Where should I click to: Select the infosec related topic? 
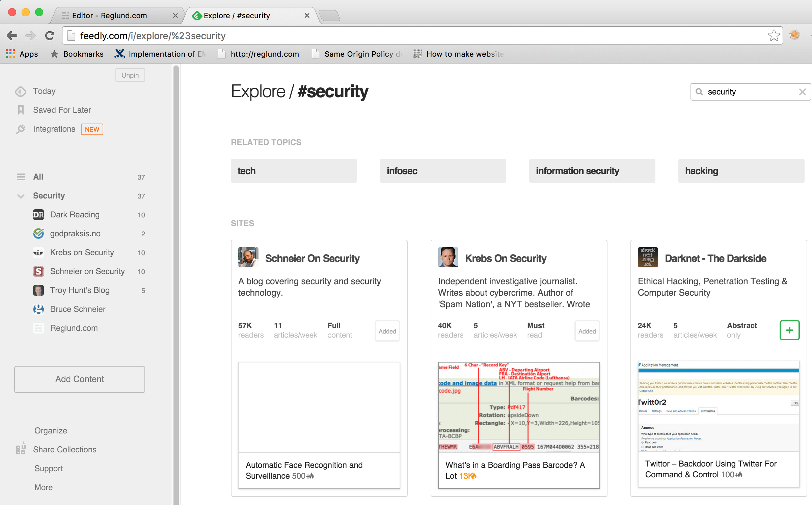click(x=443, y=171)
